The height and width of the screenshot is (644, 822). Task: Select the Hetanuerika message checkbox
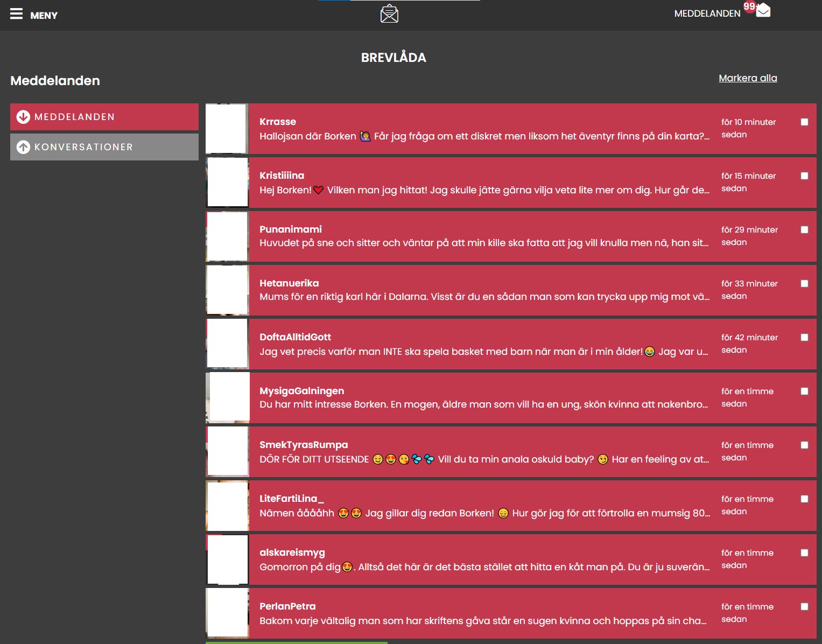tap(804, 284)
